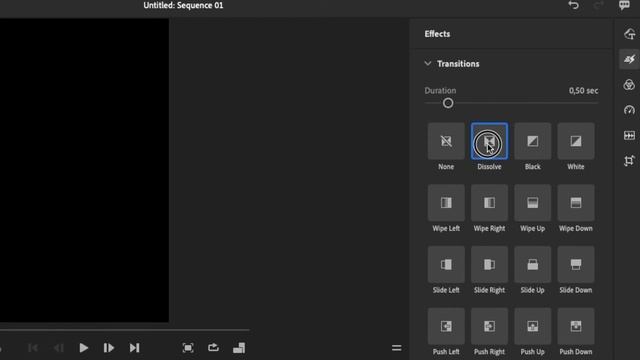
Task: Select the None transition
Action: (x=446, y=141)
